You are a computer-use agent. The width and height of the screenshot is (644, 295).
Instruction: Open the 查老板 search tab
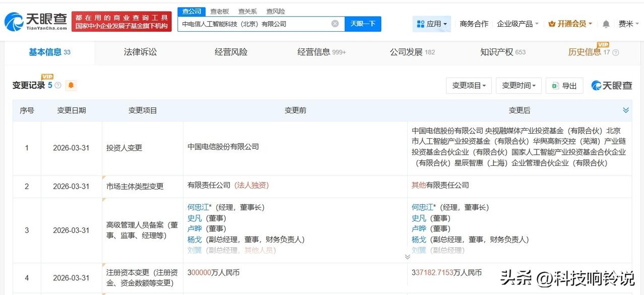point(219,11)
